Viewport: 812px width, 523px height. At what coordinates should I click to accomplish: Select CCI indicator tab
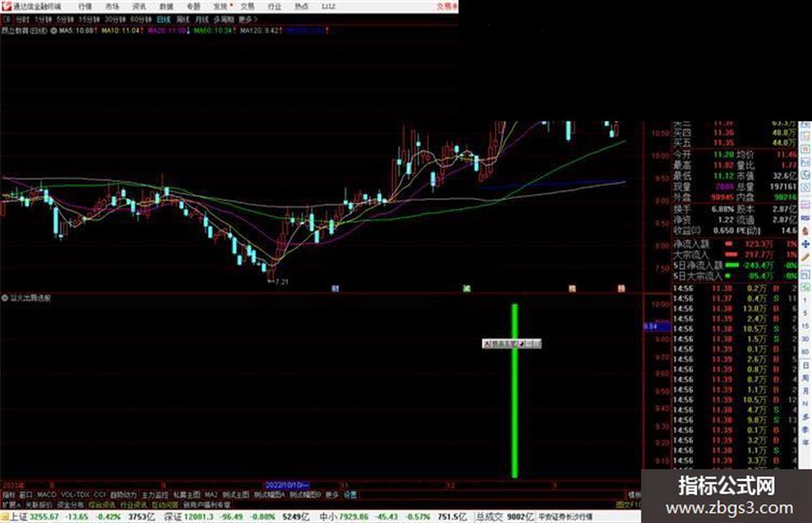pos(100,495)
